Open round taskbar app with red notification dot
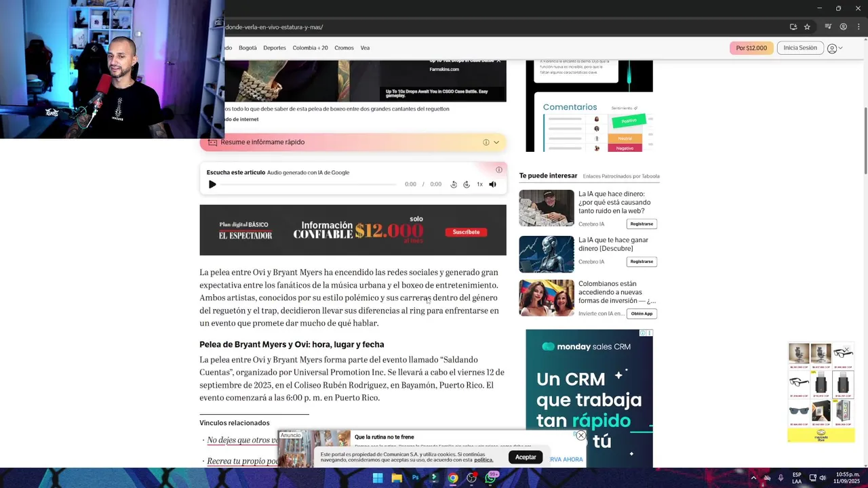 tap(471, 478)
